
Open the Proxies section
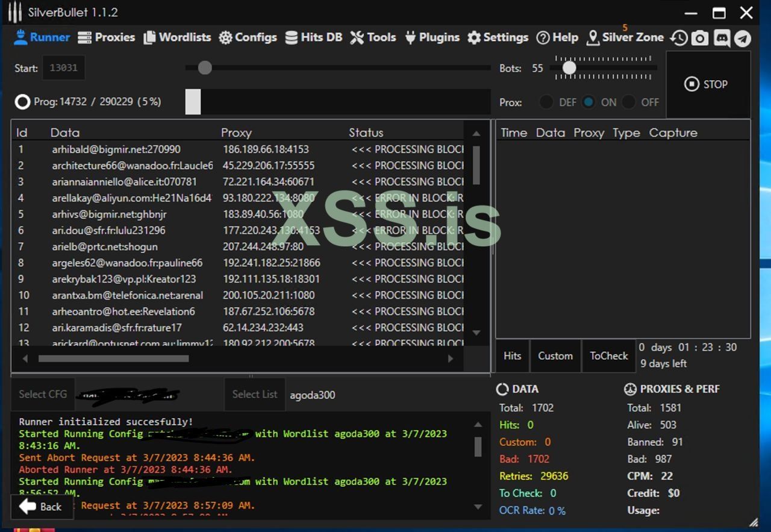(x=107, y=37)
